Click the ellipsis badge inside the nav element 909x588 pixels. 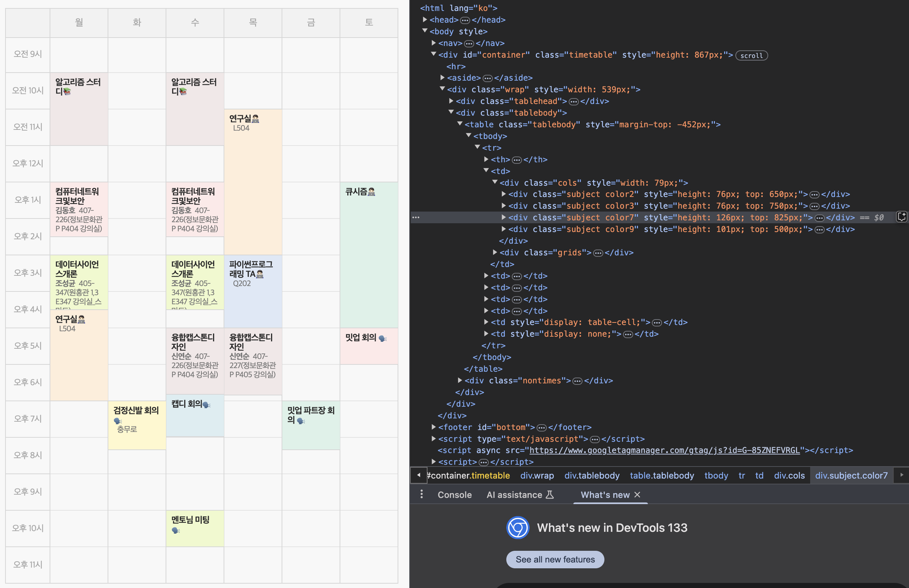pyautogui.click(x=469, y=43)
